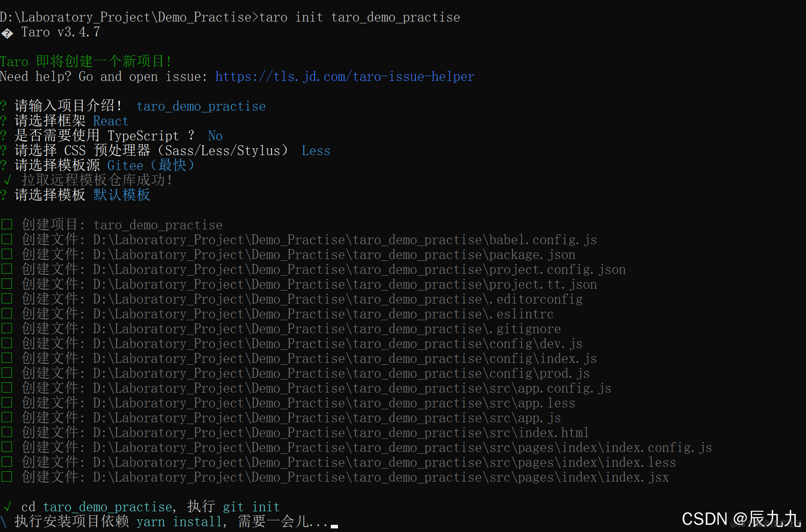Click the green 'Taro 即将创建一个新项目!' line

pos(86,61)
